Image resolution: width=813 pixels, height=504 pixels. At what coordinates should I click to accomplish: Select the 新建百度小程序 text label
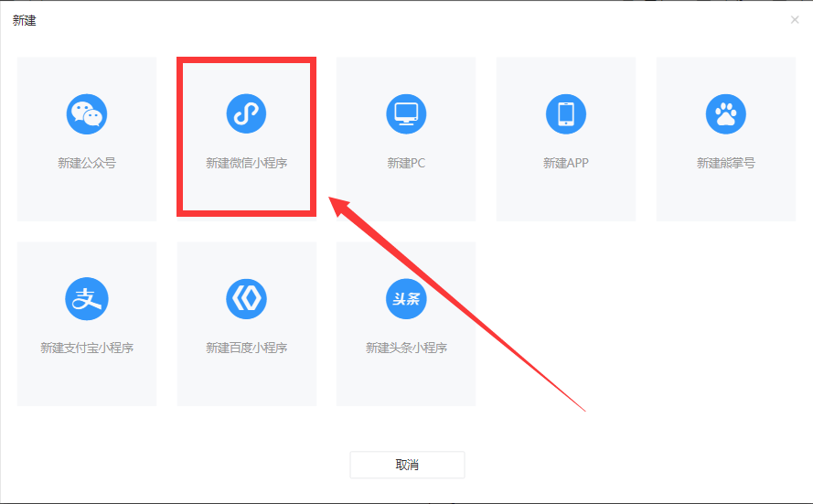(246, 349)
